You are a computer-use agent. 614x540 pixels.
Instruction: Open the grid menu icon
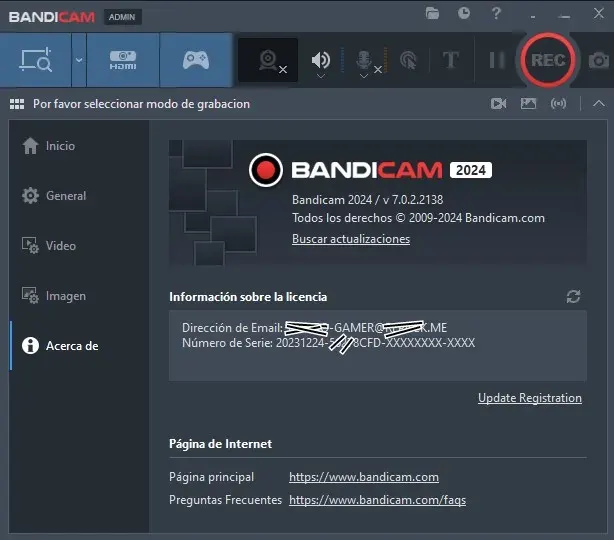[17, 104]
